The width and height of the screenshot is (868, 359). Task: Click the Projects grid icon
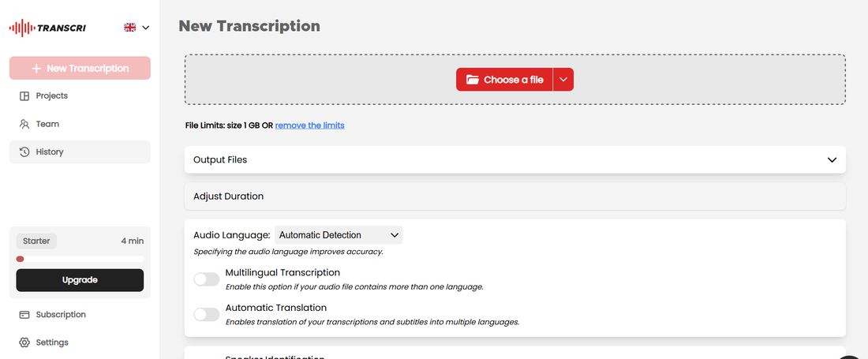(x=24, y=96)
